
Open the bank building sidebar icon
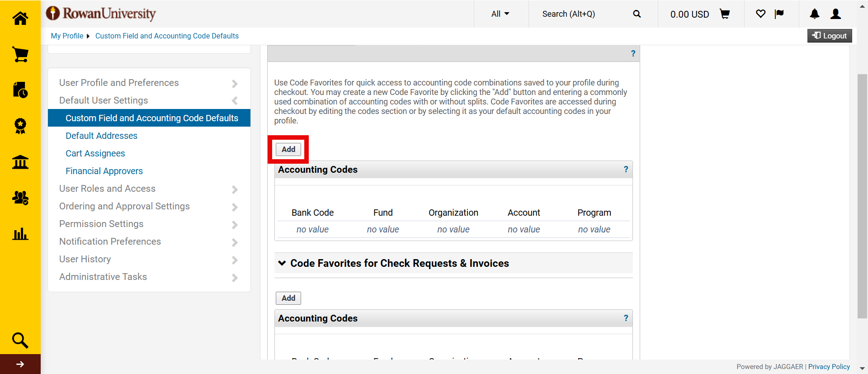click(20, 162)
